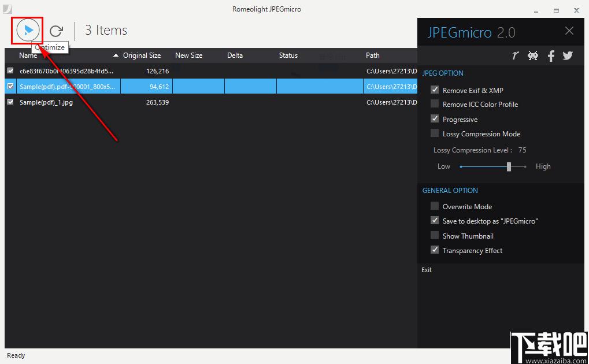This screenshot has width=589, height=364.
Task: Toggle Show Thumbnail option
Action: tap(435, 236)
